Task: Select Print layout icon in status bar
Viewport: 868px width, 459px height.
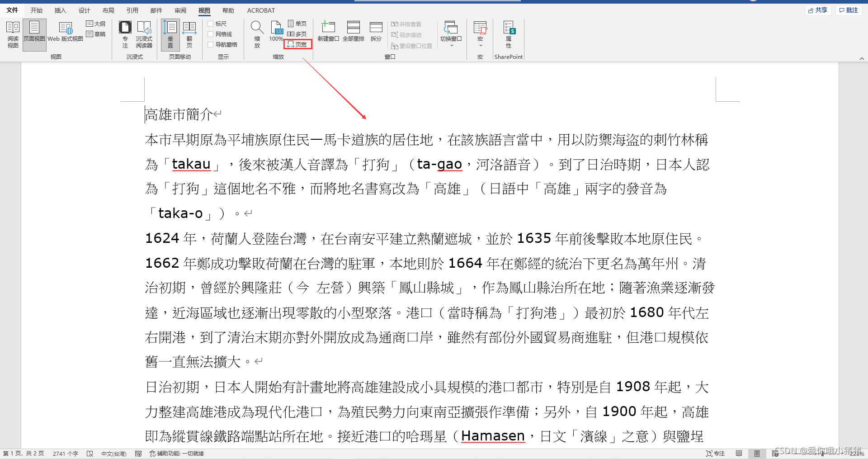Action: 757,454
